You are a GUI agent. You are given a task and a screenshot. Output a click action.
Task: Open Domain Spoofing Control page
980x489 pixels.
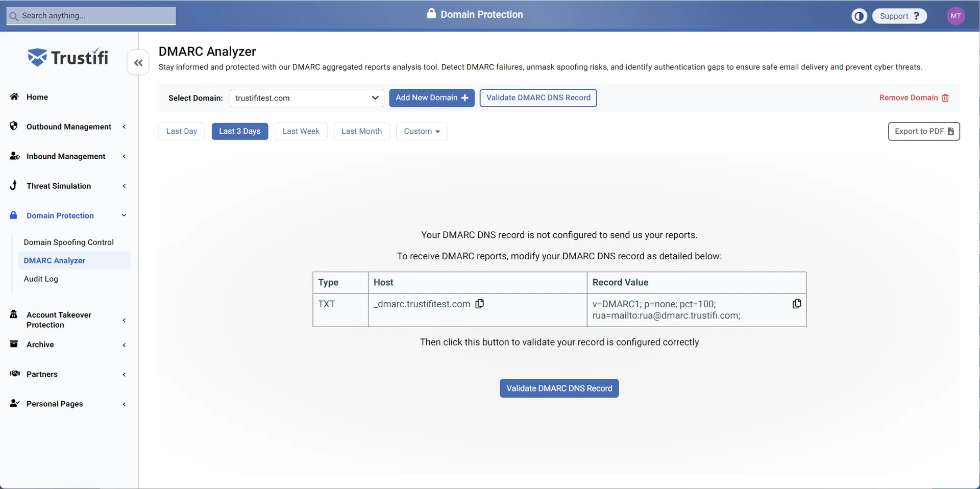click(68, 242)
